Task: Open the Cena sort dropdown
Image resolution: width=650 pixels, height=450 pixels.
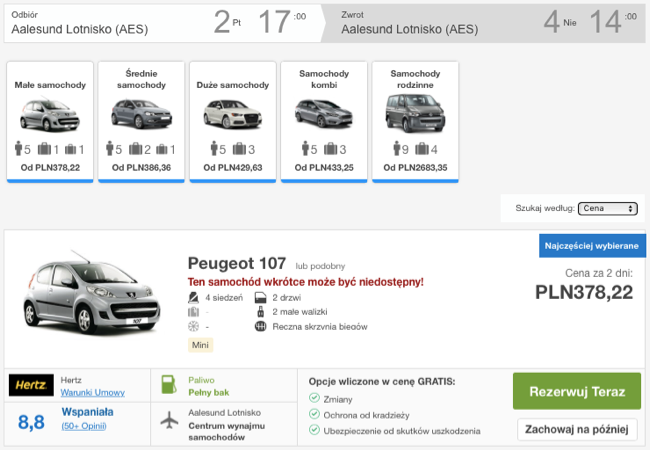Action: point(607,208)
